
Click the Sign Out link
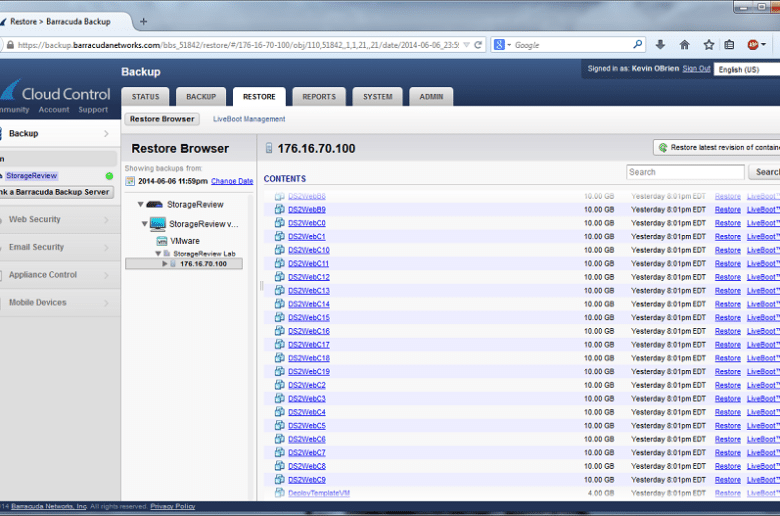pyautogui.click(x=696, y=69)
